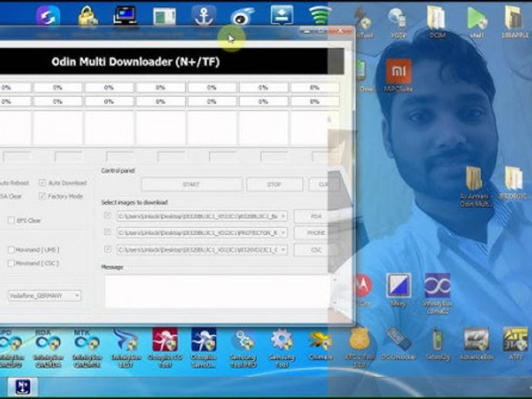Toggle the Factory Mode checkbox
This screenshot has width=532, height=399.
pos(42,196)
